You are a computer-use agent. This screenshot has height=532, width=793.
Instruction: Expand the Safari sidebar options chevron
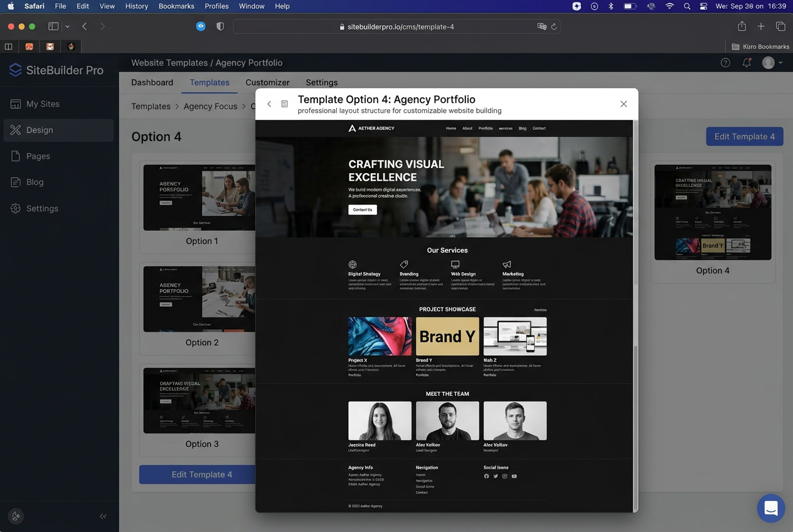67,26
